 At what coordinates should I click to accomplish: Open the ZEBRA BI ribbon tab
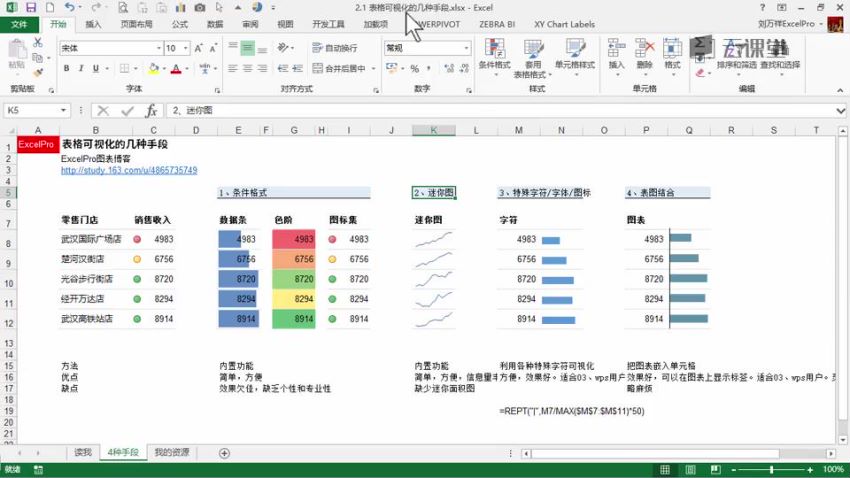coord(497,24)
